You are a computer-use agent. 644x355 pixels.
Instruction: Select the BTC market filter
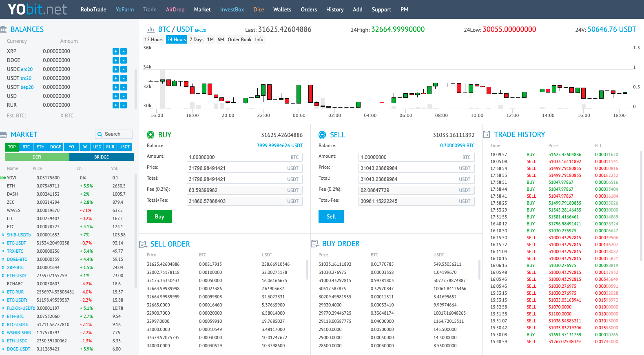26,147
